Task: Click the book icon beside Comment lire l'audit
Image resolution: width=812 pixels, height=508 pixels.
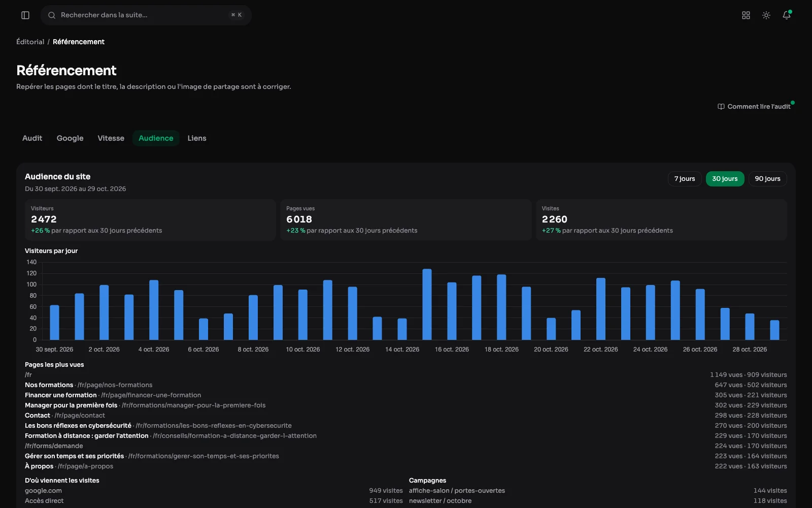Action: coord(721,107)
